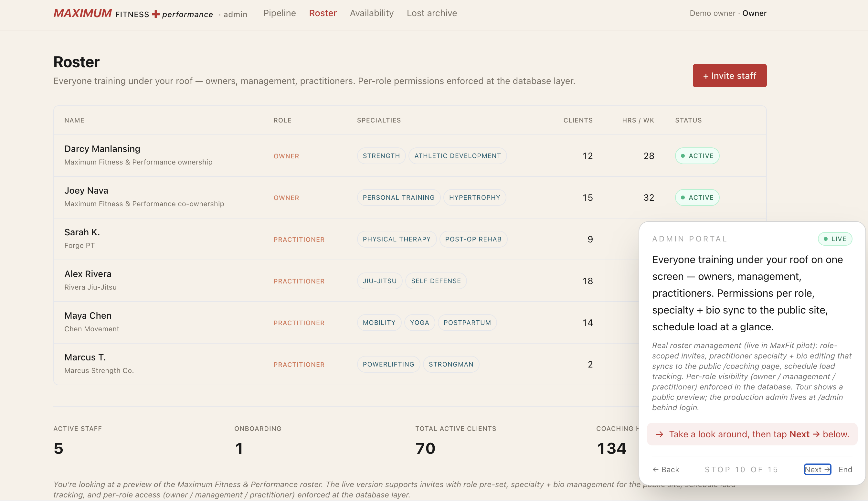Click the POST-OP REHAB specialty tag

click(x=473, y=239)
